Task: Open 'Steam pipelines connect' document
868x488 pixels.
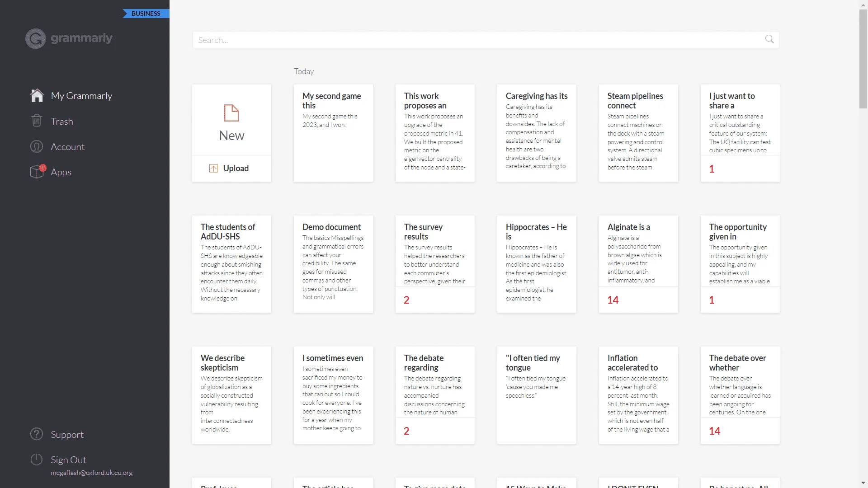Action: point(638,133)
